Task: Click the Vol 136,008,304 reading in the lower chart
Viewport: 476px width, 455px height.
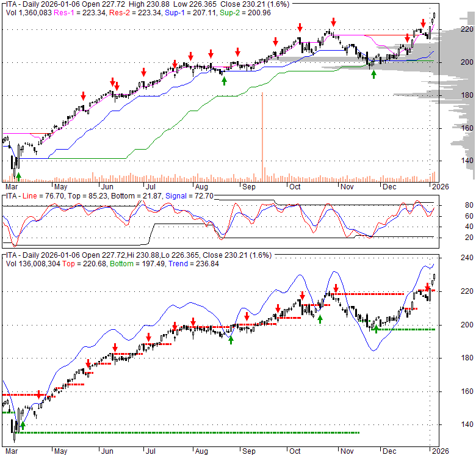Action: click(33, 264)
